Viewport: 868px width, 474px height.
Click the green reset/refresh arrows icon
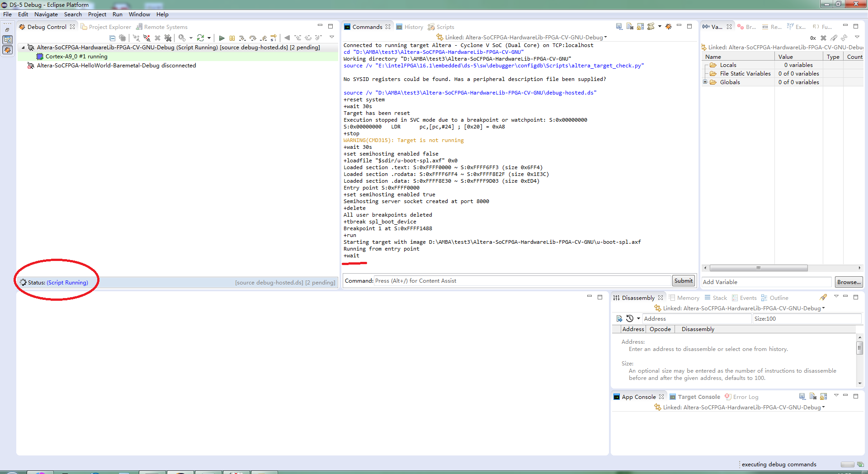coord(200,38)
